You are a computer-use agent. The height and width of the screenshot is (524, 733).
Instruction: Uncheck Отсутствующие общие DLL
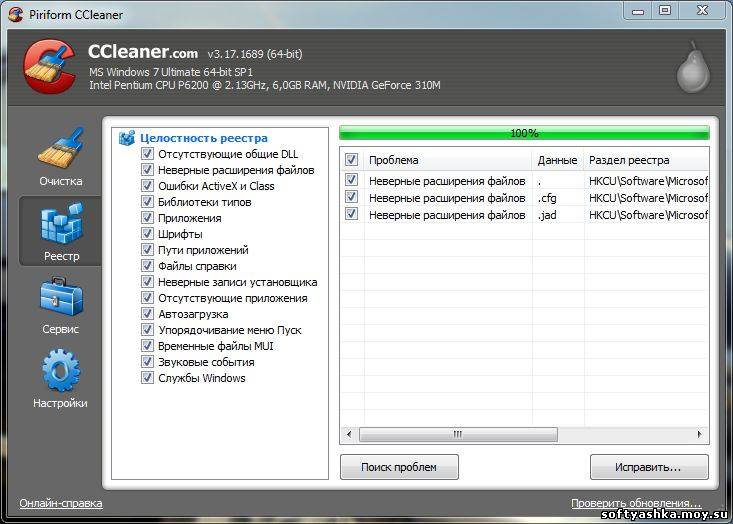[147, 154]
